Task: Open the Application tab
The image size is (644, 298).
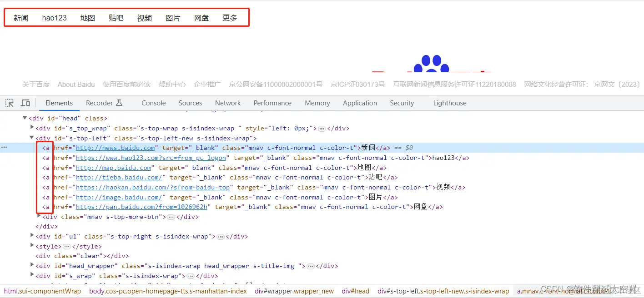Action: [360, 103]
